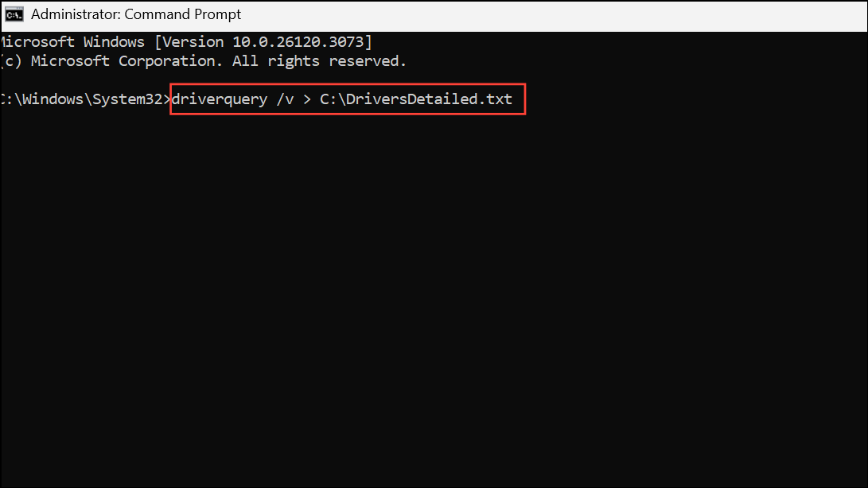
Task: Click the title bar background area
Action: pyautogui.click(x=557, y=14)
